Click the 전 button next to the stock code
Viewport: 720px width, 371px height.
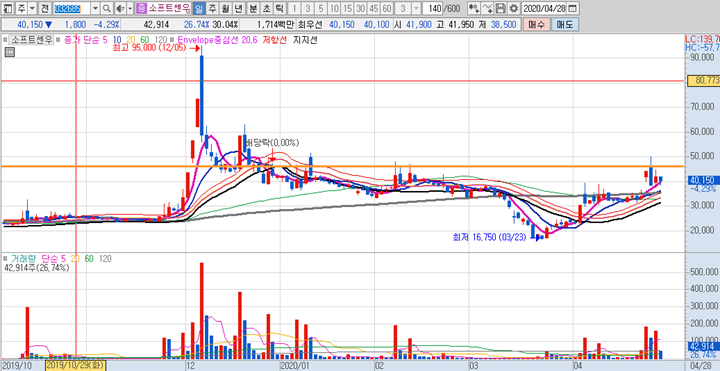click(44, 8)
